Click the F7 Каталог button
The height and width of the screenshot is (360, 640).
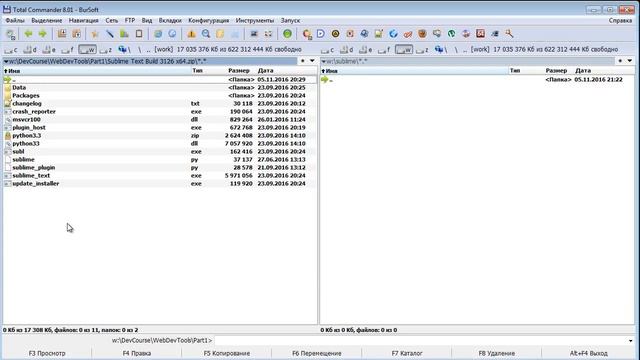tap(407, 353)
